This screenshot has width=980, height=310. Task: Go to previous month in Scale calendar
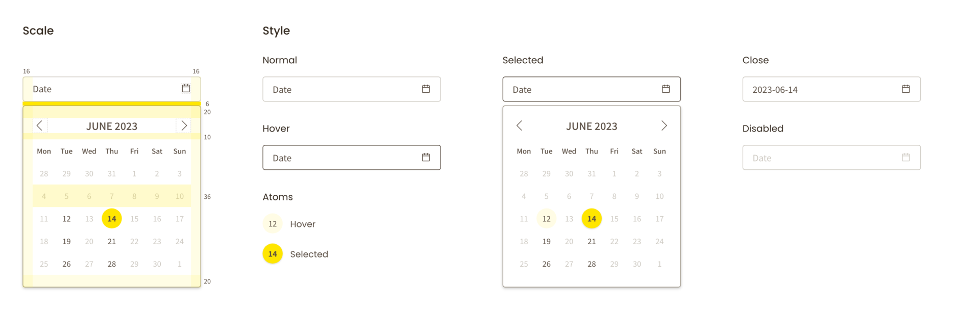click(40, 125)
